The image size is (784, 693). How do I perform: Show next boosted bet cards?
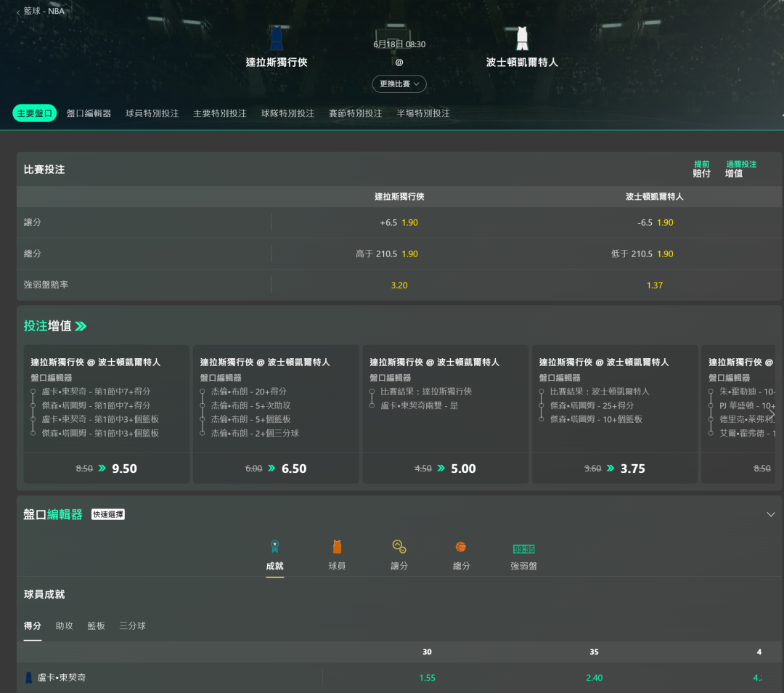tap(772, 414)
